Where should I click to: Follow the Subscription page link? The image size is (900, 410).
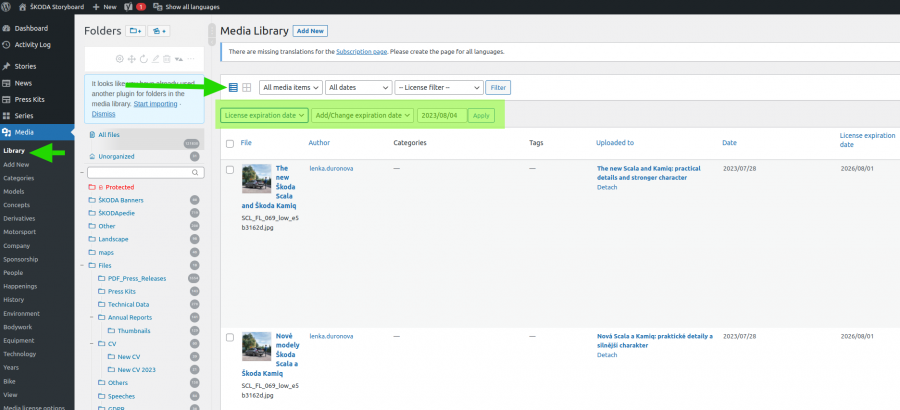coord(362,51)
